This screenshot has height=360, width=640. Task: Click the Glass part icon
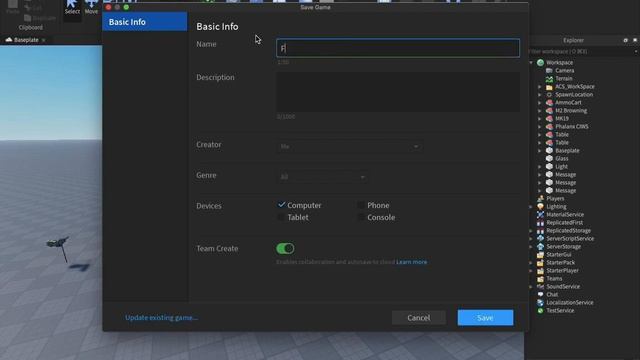coord(549,158)
